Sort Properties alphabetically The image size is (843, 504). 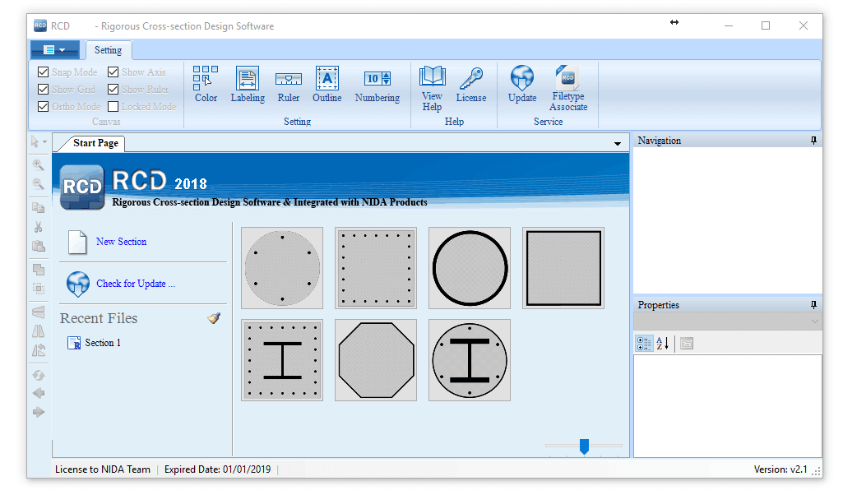point(662,344)
